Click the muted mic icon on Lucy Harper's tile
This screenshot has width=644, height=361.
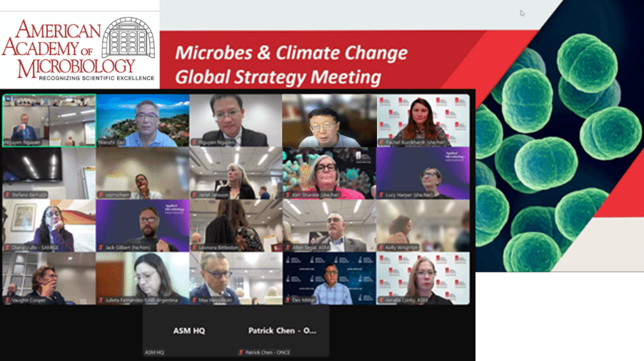381,195
